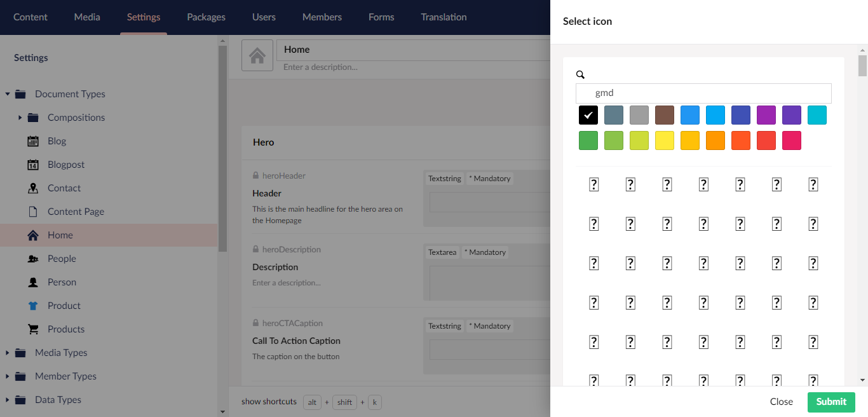Collapse the Document Types folder
The width and height of the screenshot is (868, 417).
tap(8, 94)
